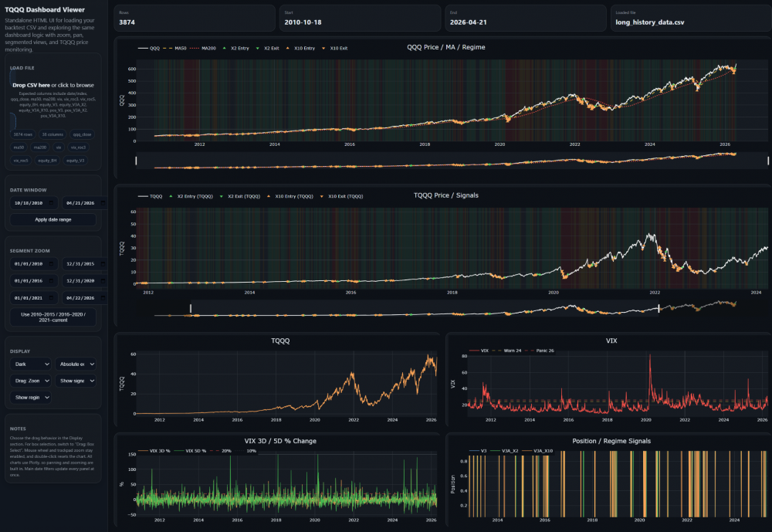
Task: Click calendar icon on 01/01/2021 segment field
Action: click(51, 298)
